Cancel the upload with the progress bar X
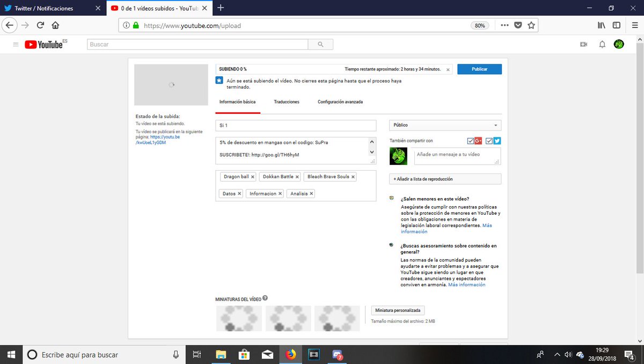Image resolution: width=644 pixels, height=364 pixels. tap(448, 69)
